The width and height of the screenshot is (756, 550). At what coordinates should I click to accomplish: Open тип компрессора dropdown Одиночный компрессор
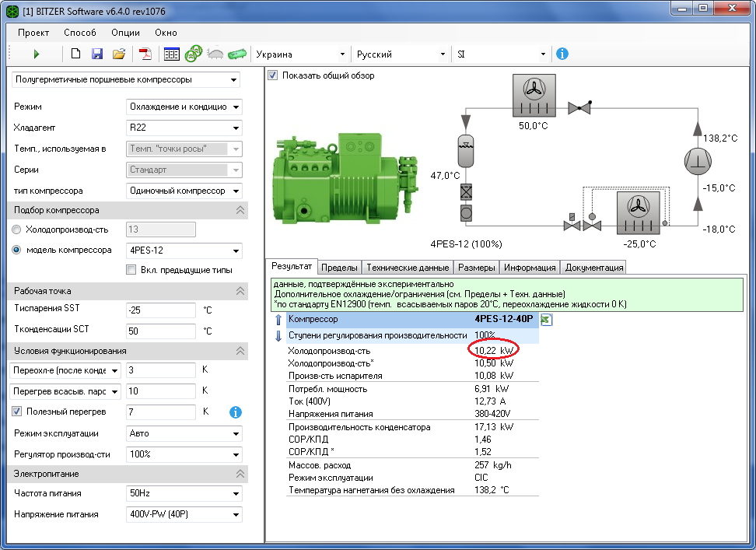(184, 191)
